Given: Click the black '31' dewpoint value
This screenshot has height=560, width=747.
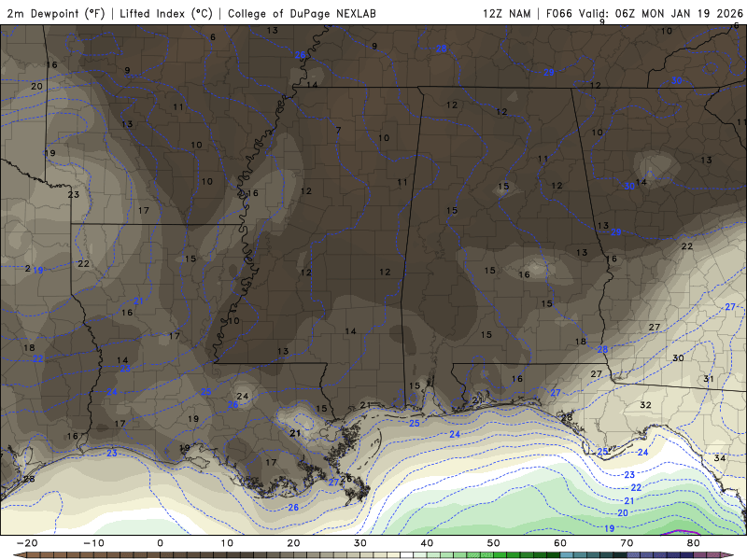Looking at the screenshot, I should point(709,379).
